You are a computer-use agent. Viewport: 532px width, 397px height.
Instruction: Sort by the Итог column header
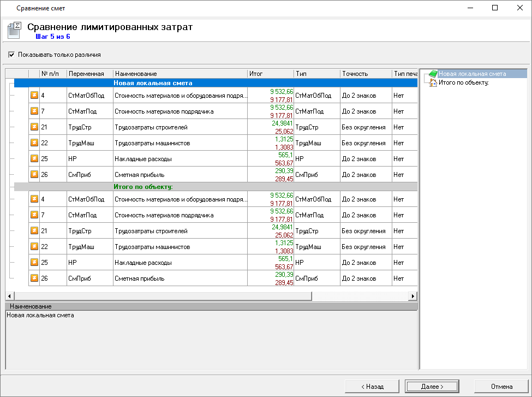tap(270, 74)
